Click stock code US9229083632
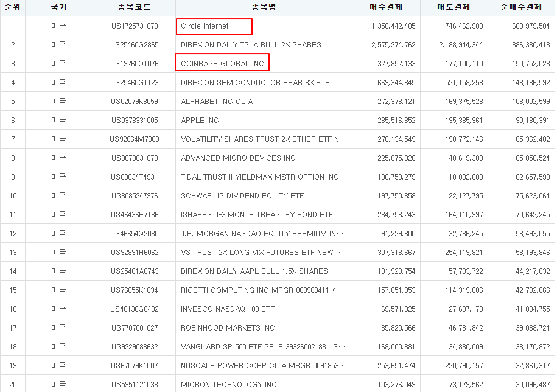The height and width of the screenshot is (392, 557). pyautogui.click(x=135, y=346)
